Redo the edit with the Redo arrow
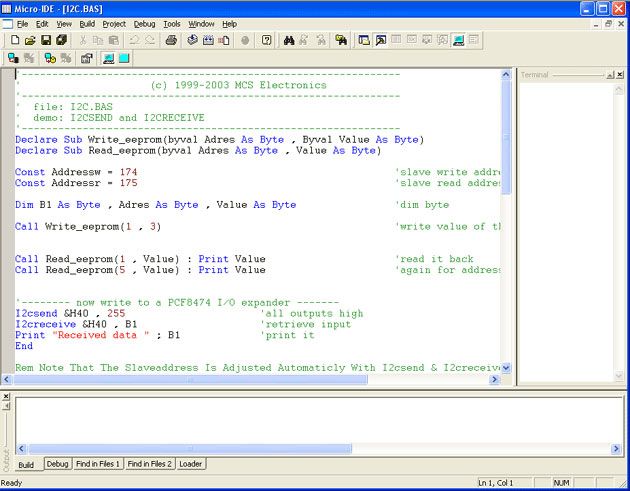 [x=150, y=40]
